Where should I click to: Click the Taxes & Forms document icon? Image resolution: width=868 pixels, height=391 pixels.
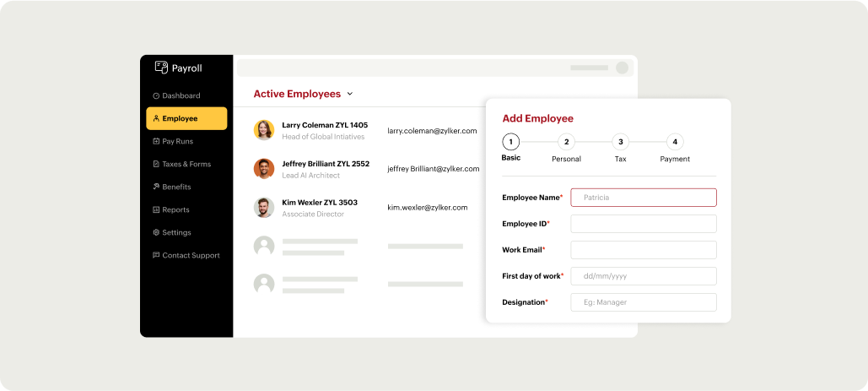pyautogui.click(x=156, y=164)
